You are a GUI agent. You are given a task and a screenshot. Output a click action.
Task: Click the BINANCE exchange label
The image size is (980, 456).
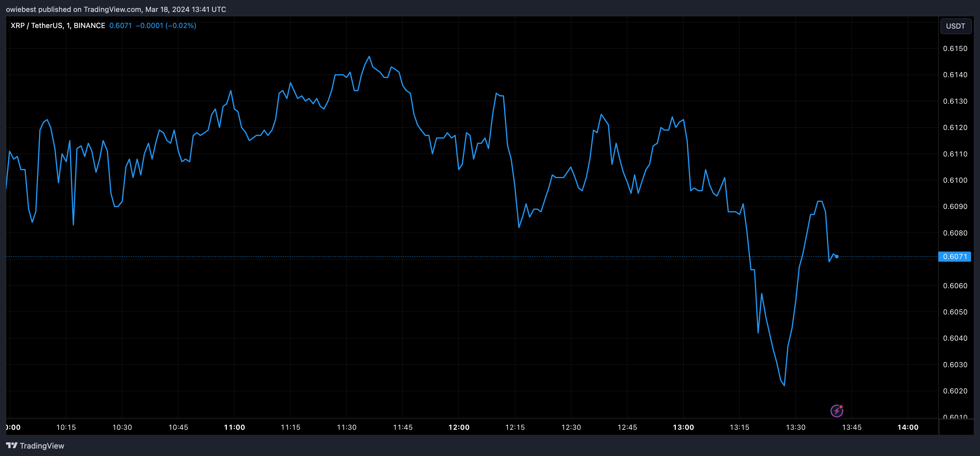pos(89,25)
